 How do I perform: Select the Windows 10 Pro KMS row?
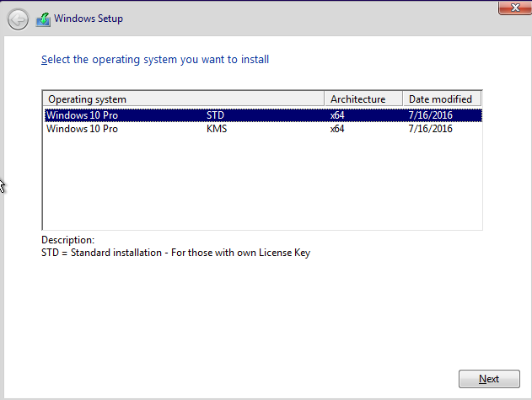point(263,129)
